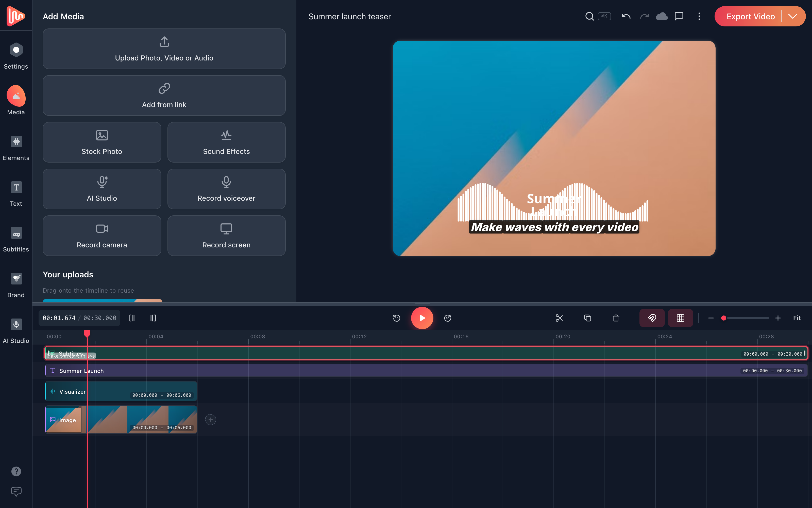Click the cloud save status icon
Viewport: 812px width, 508px height.
[x=661, y=16]
